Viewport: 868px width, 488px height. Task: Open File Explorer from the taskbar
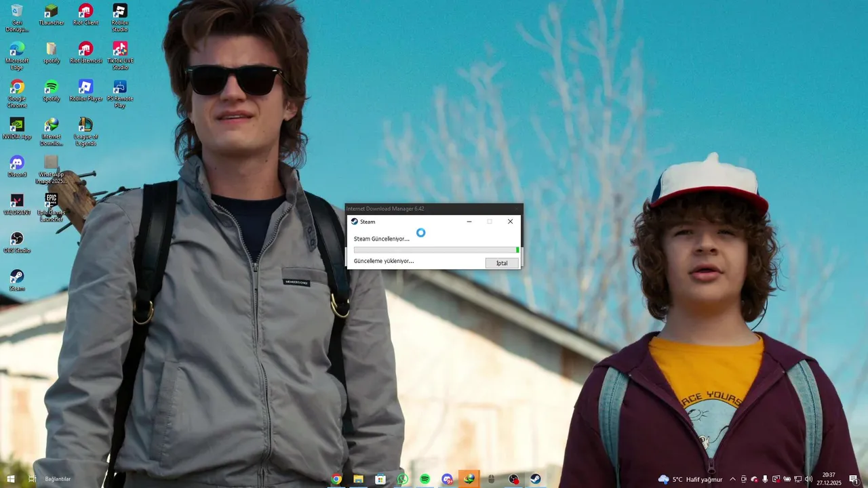point(358,479)
